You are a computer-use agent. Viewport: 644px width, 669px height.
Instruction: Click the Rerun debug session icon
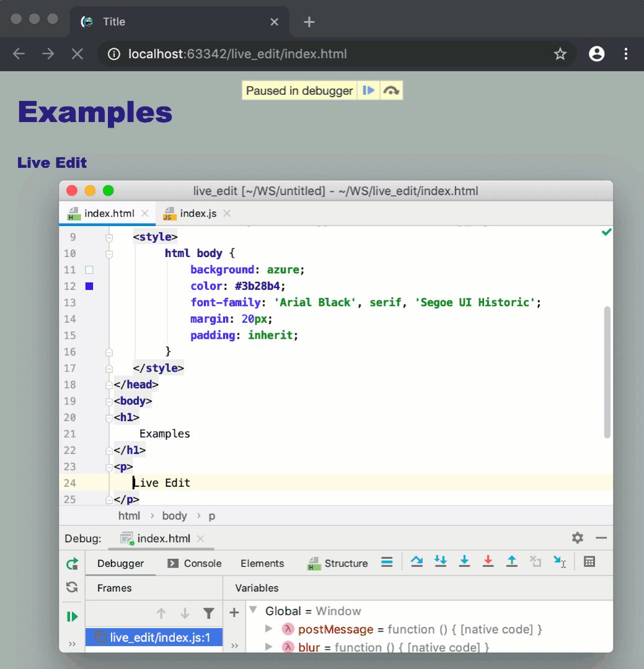[x=71, y=564]
